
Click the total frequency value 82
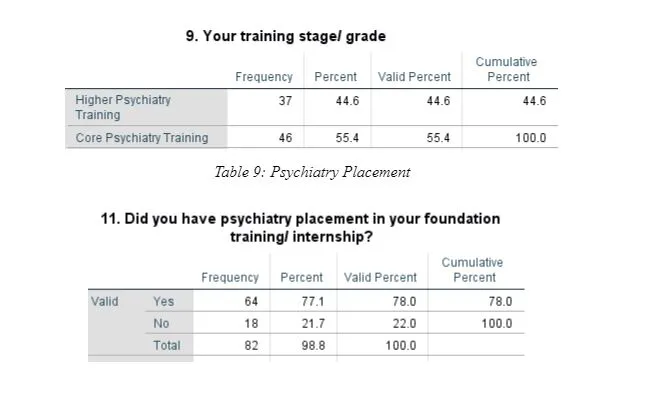point(251,345)
